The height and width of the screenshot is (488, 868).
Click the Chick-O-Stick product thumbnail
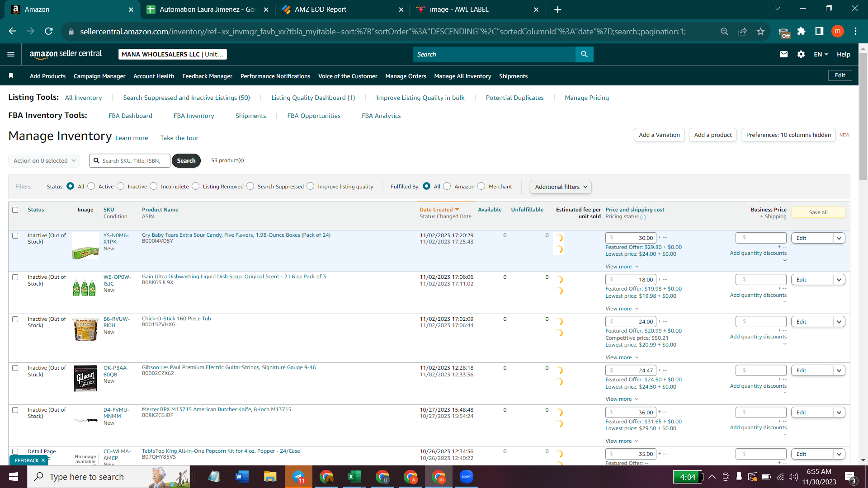click(85, 329)
